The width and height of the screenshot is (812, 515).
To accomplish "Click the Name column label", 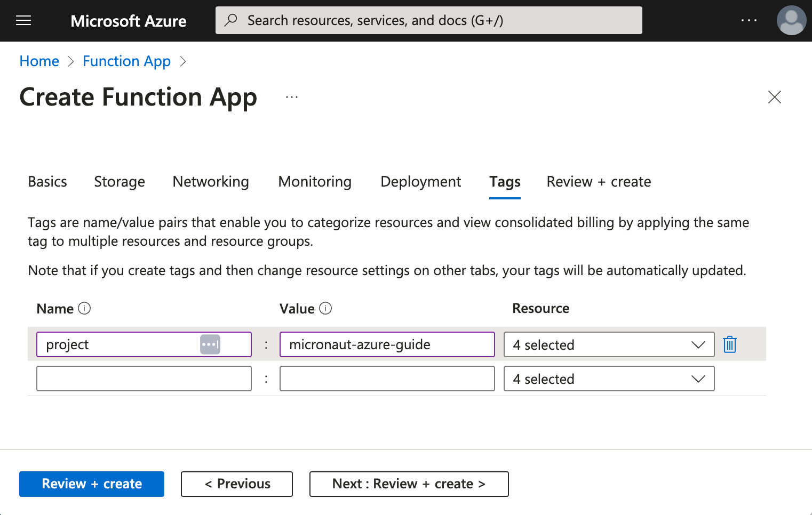I will pos(55,309).
